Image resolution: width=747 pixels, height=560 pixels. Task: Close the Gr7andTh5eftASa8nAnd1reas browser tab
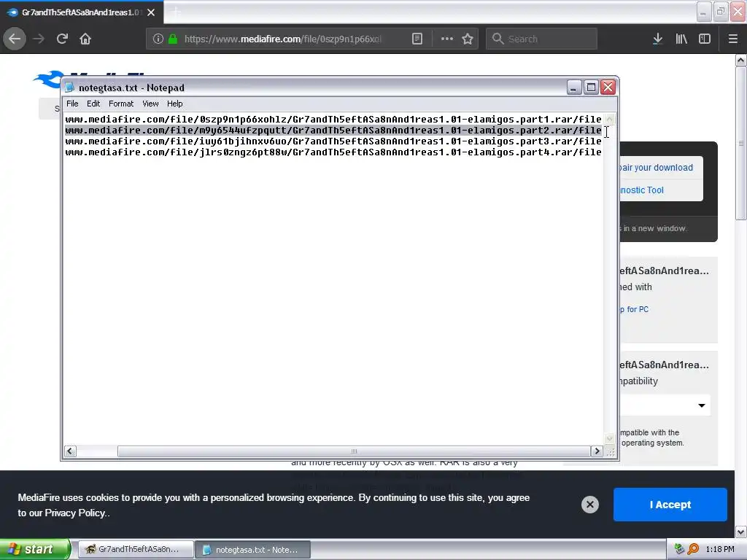tap(151, 12)
